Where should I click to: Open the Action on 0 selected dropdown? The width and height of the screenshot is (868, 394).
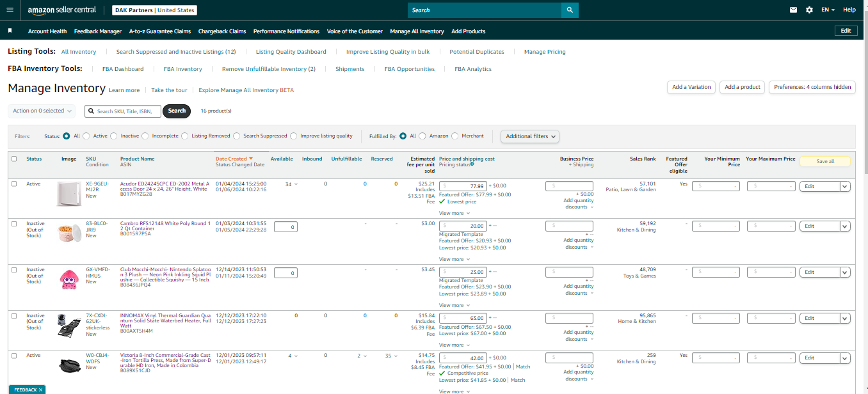pyautogui.click(x=42, y=111)
